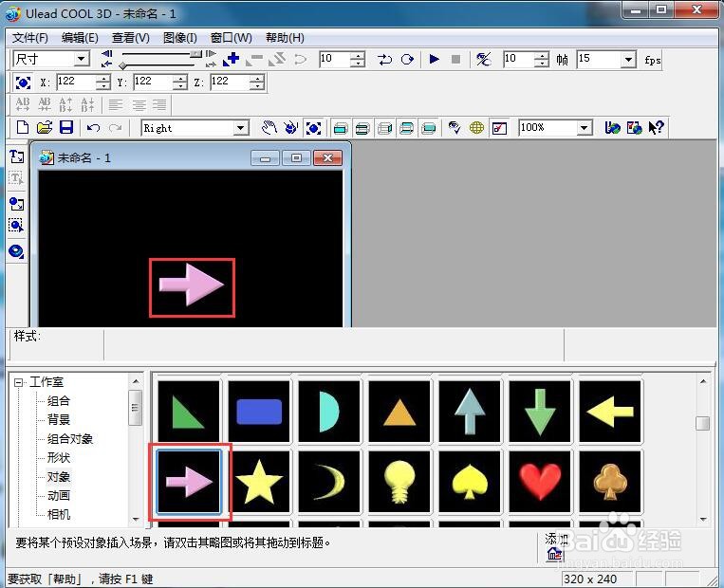The image size is (724, 588).
Task: Open the Right object selection dropdown
Action: tap(241, 128)
